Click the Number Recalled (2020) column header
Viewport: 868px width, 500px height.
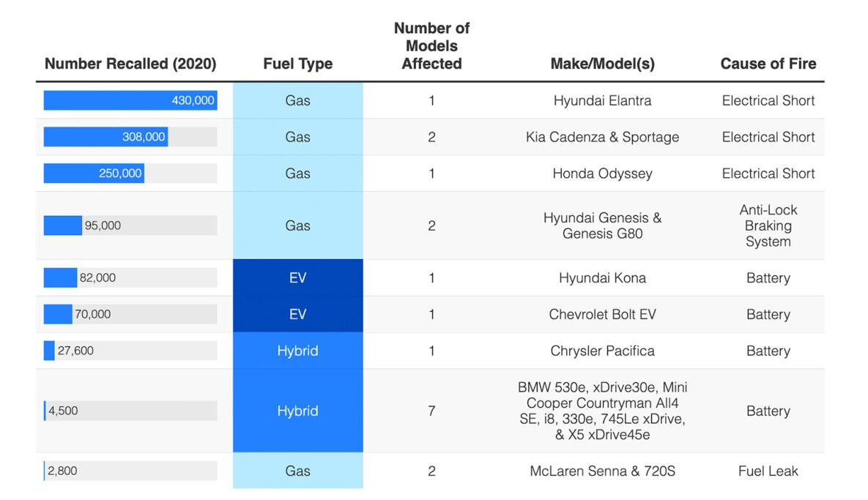pos(130,64)
